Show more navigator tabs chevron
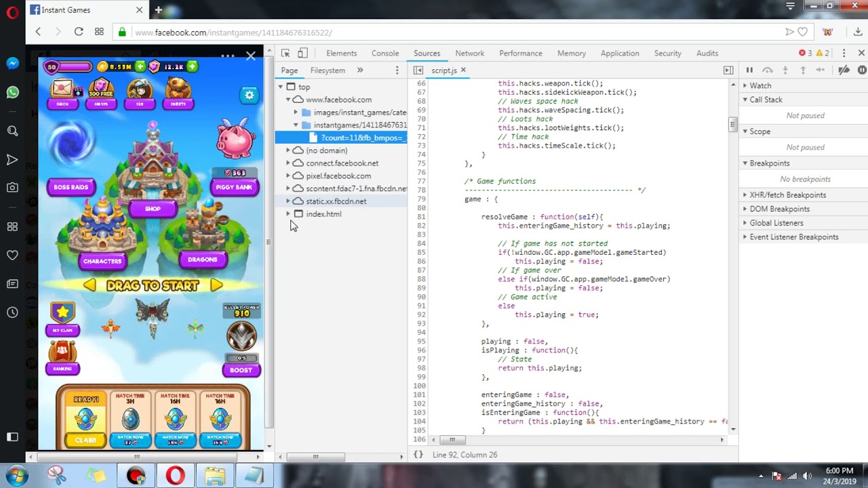 [360, 70]
